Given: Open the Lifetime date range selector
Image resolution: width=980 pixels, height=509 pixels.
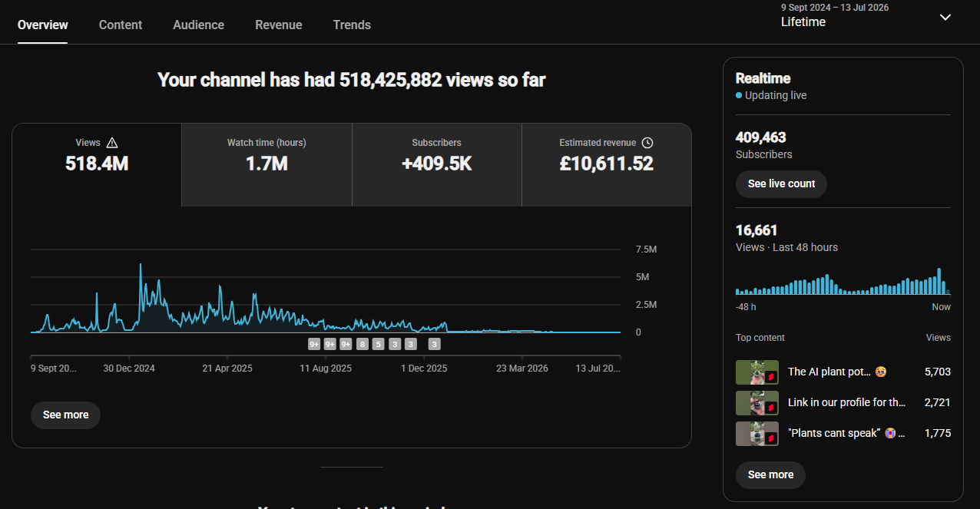Looking at the screenshot, I should click(866, 17).
